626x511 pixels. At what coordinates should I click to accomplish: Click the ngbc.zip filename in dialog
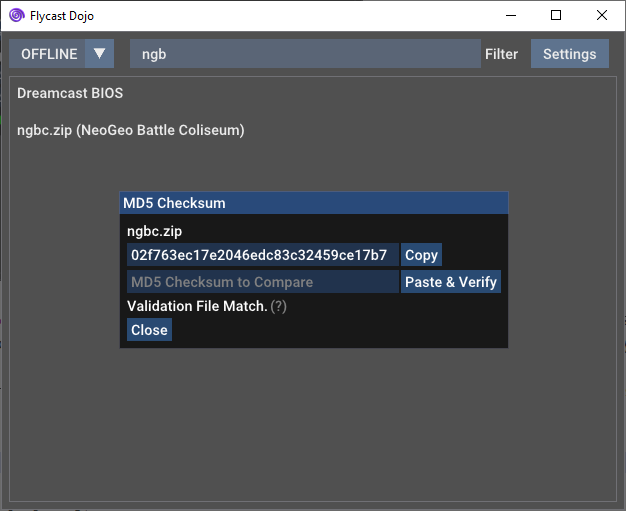pos(155,231)
